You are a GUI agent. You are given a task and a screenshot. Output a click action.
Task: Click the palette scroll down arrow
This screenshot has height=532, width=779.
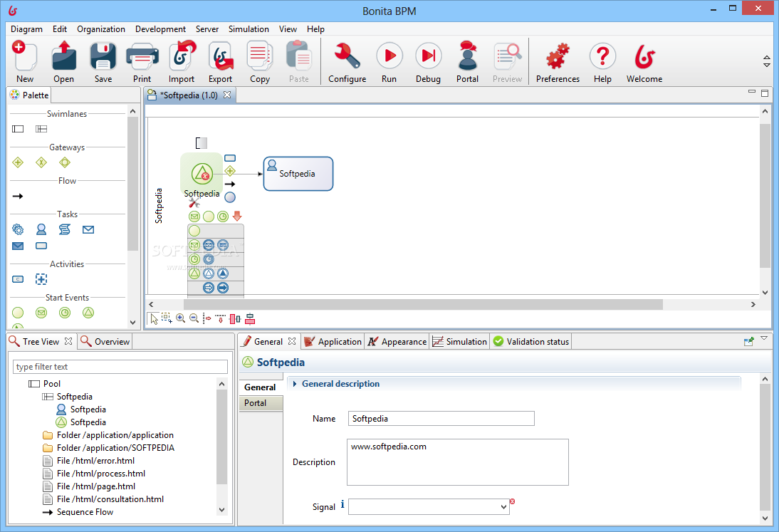coord(132,322)
